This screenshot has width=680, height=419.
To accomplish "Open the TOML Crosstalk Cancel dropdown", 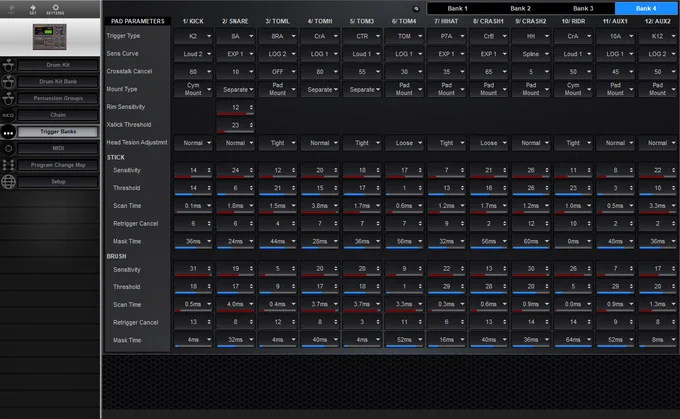I will 278,72.
